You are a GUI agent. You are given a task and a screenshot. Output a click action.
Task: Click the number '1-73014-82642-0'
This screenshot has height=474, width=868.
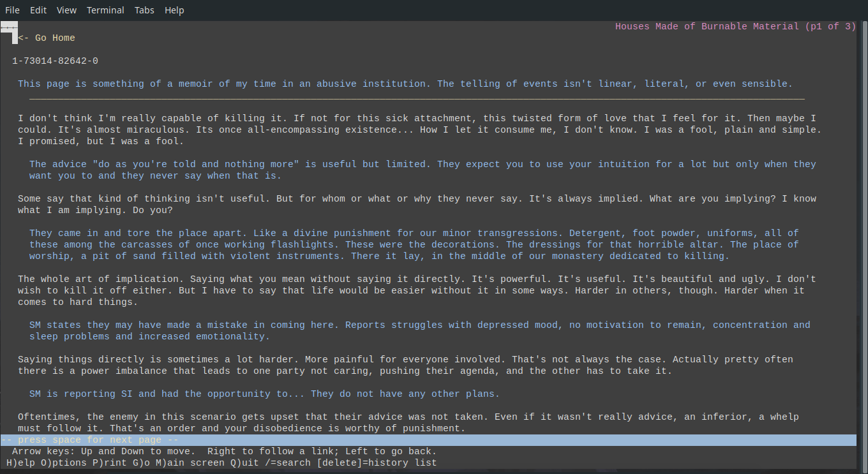[x=55, y=61]
